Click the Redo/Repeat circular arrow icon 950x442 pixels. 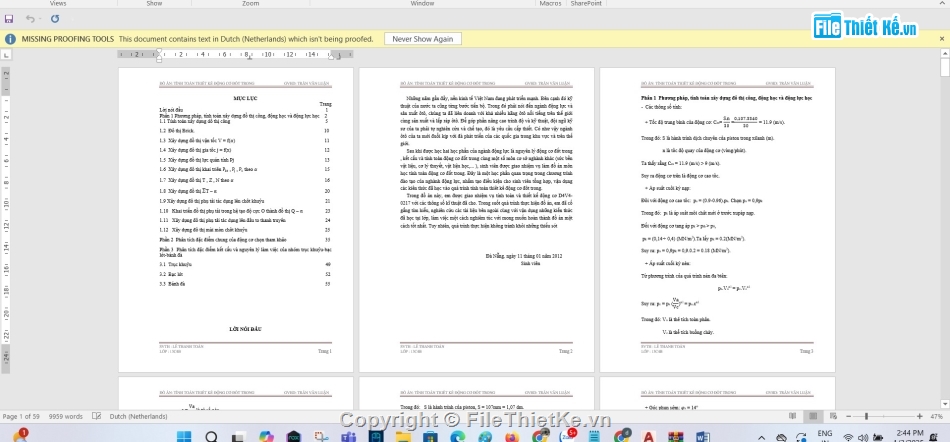point(55,19)
